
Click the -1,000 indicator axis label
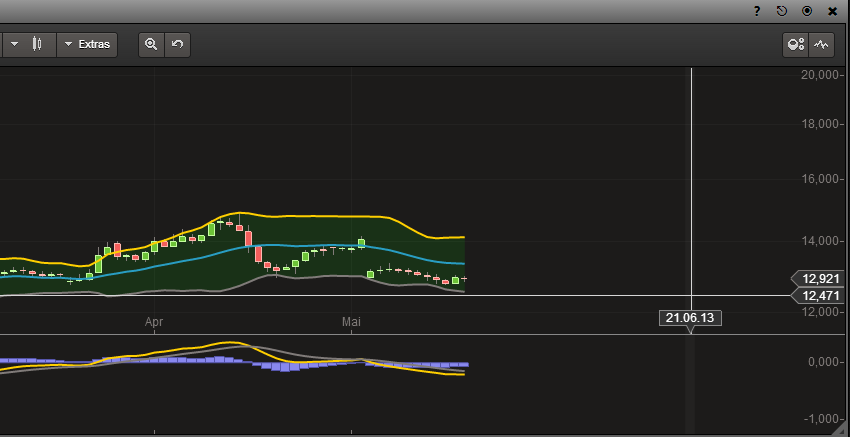click(x=822, y=419)
